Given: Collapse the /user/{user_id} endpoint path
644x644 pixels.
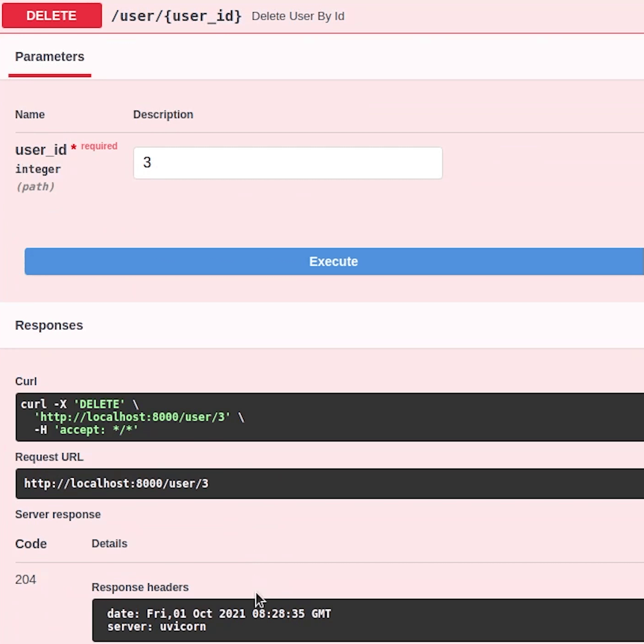Looking at the screenshot, I should coord(176,16).
